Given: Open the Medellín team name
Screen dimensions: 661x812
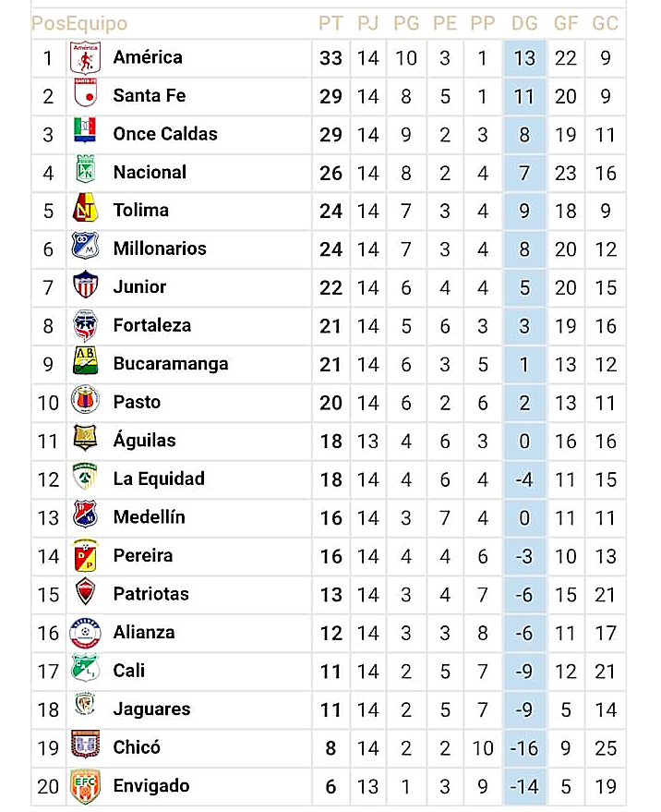Looking at the screenshot, I should 149,517.
